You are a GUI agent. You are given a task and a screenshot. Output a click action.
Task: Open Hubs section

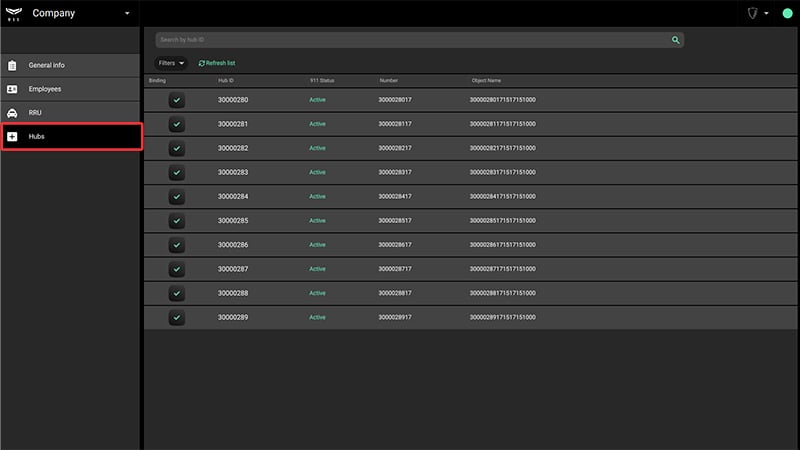tap(71, 136)
